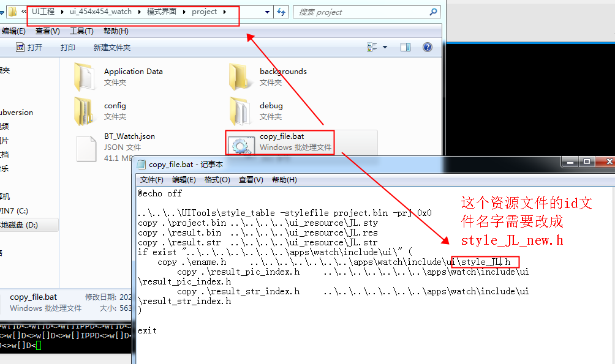Expand the address bar history dropdown
The image size is (615, 364).
pyautogui.click(x=267, y=12)
